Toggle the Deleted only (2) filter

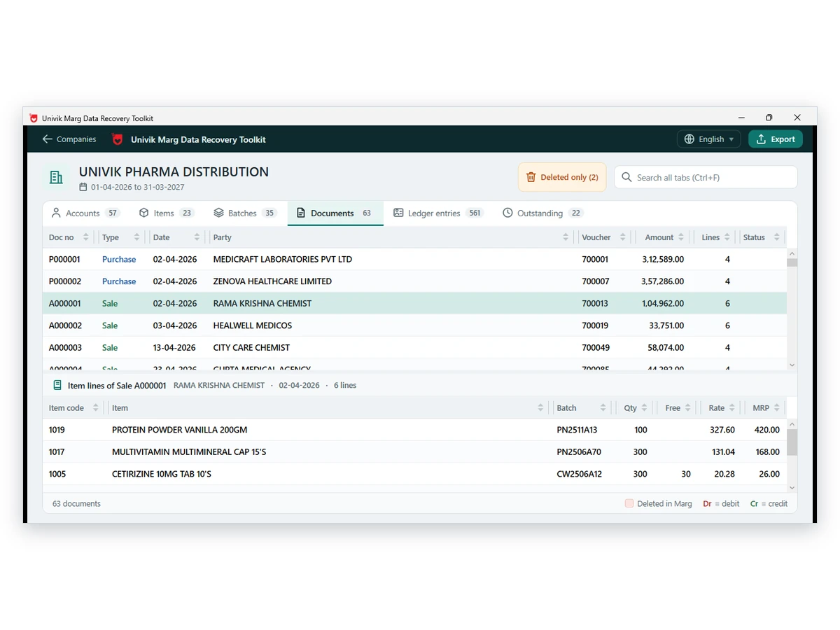(562, 177)
